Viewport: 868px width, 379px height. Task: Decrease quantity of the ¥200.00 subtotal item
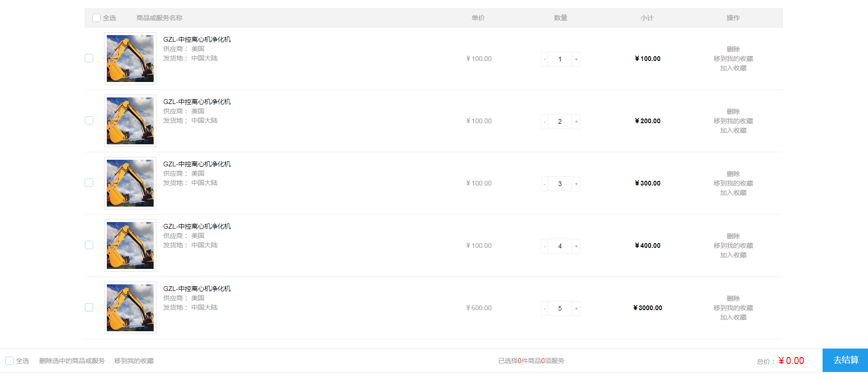click(544, 121)
